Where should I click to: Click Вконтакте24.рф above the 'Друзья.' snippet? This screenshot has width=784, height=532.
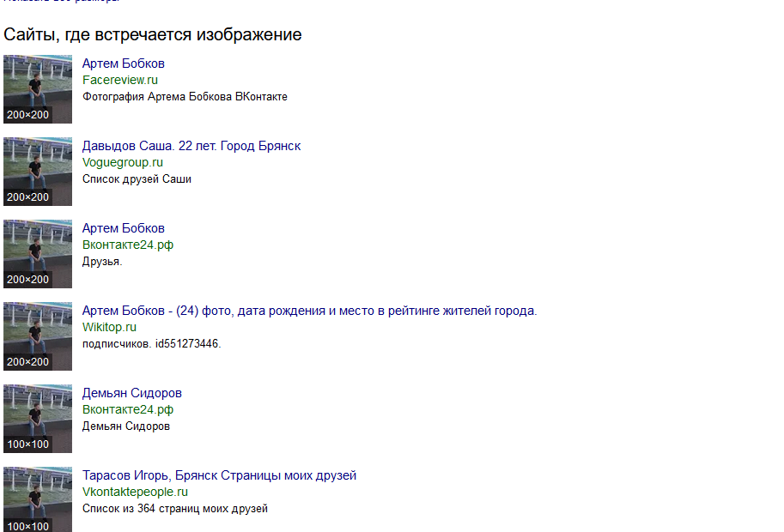(128, 245)
